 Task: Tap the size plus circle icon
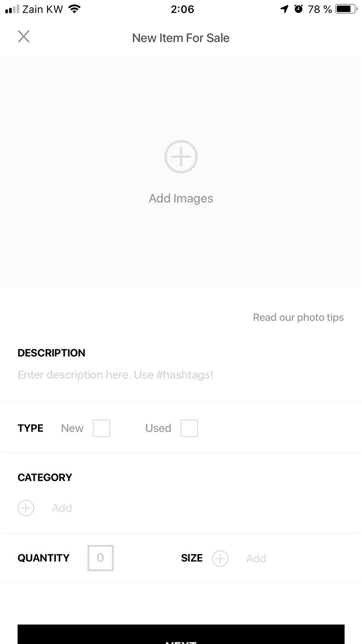point(220,558)
